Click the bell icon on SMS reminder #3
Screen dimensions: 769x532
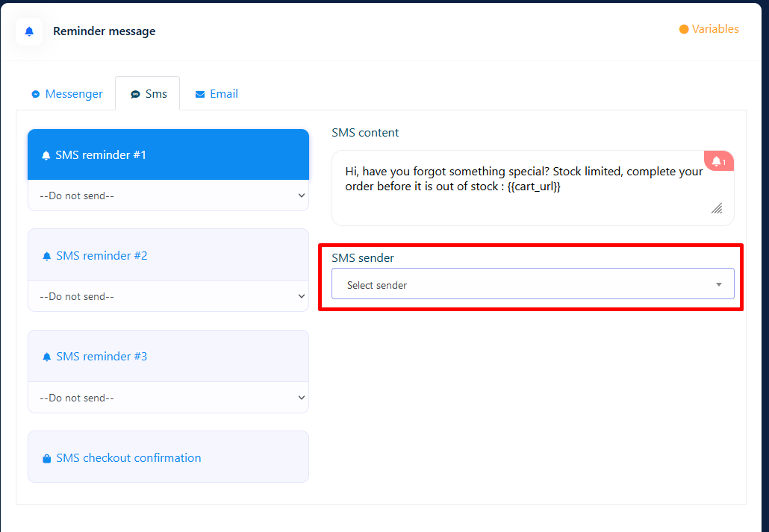tap(47, 357)
